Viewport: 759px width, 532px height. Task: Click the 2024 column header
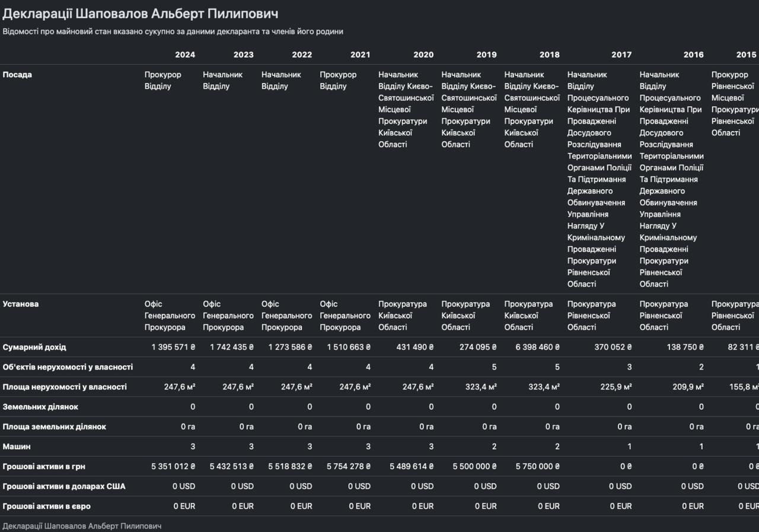[185, 55]
